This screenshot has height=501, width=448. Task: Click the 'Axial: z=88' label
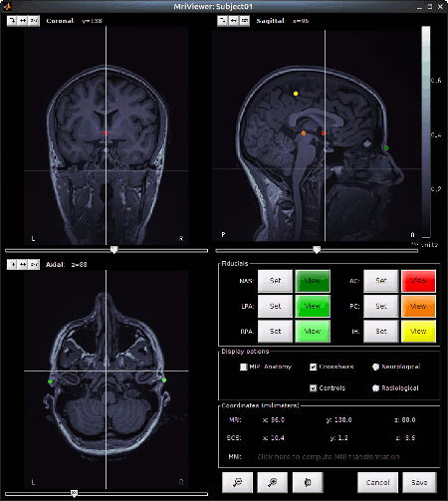pos(67,265)
